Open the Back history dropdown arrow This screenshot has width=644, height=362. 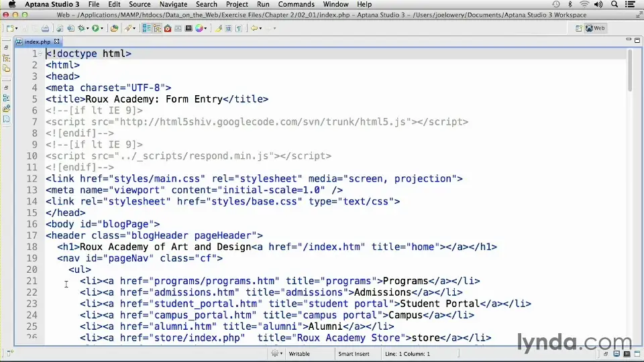click(260, 29)
